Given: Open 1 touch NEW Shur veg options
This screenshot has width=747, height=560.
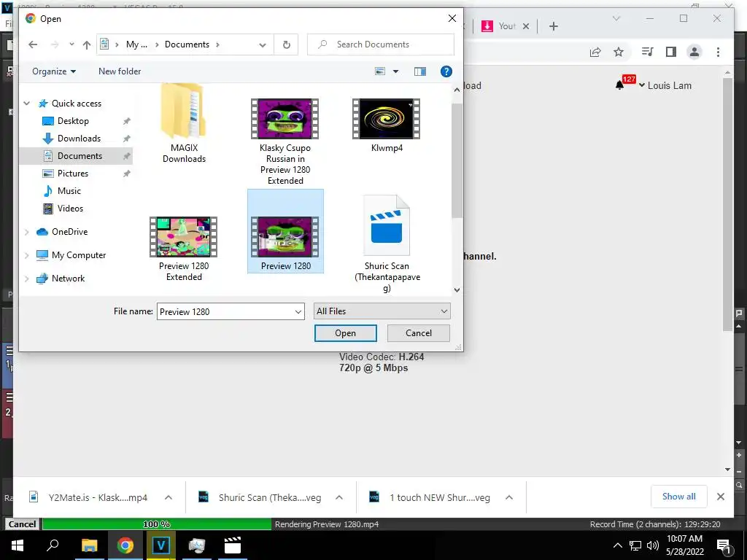Looking at the screenshot, I should pyautogui.click(x=508, y=497).
